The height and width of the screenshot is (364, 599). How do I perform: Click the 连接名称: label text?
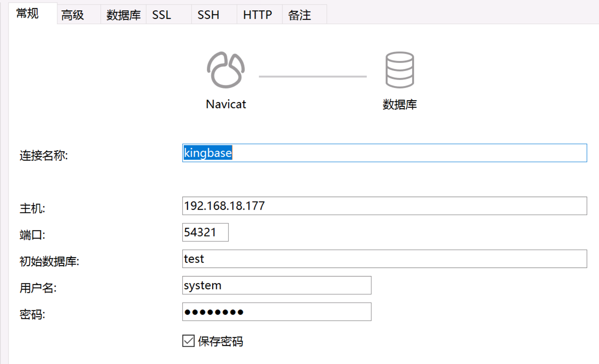pyautogui.click(x=44, y=155)
